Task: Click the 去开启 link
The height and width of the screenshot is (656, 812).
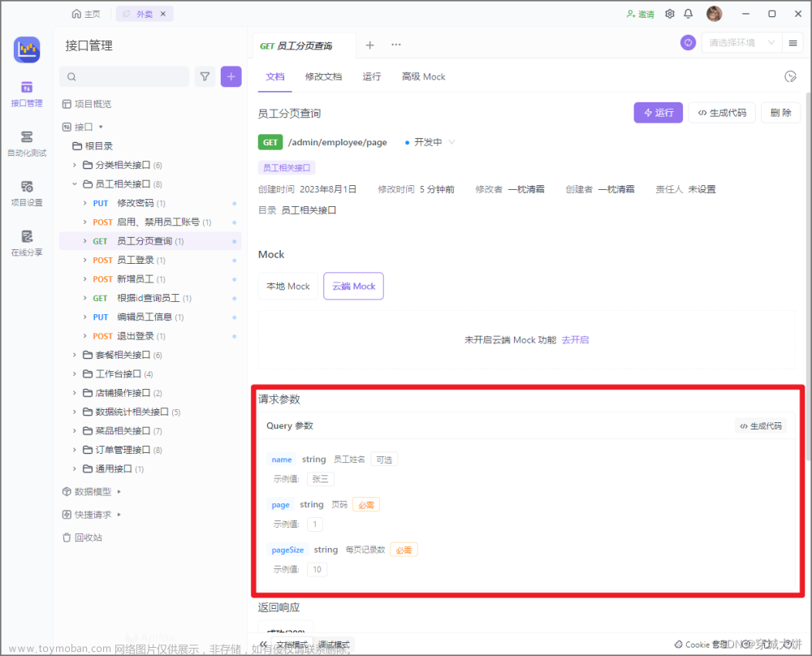Action: [575, 339]
